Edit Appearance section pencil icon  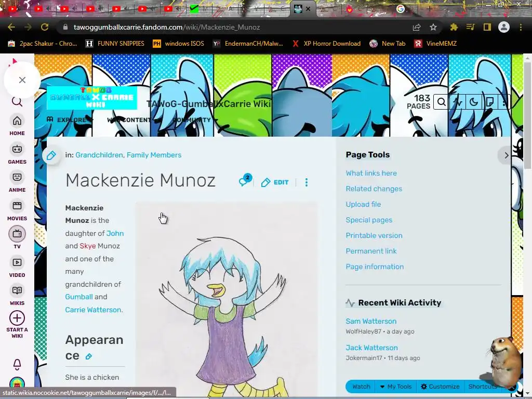click(x=88, y=356)
